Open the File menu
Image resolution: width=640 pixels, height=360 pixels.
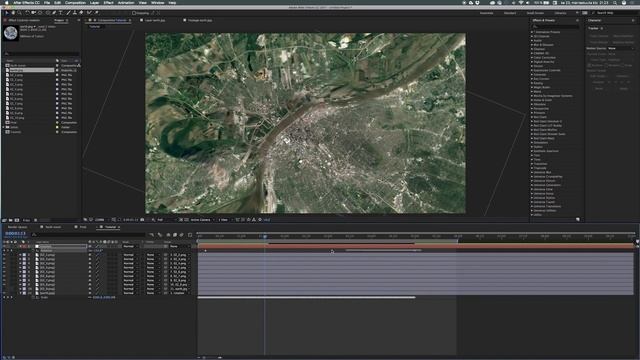click(x=47, y=2)
